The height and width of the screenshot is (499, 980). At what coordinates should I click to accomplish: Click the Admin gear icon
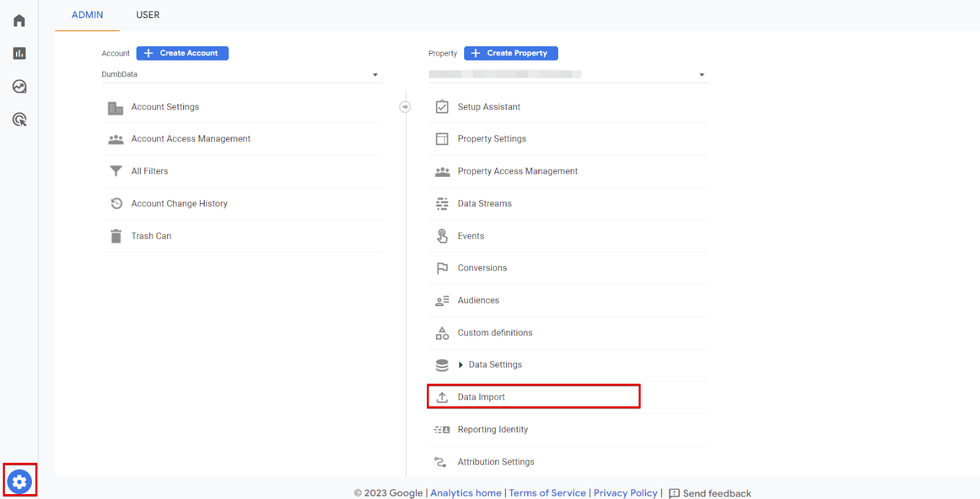coord(20,481)
